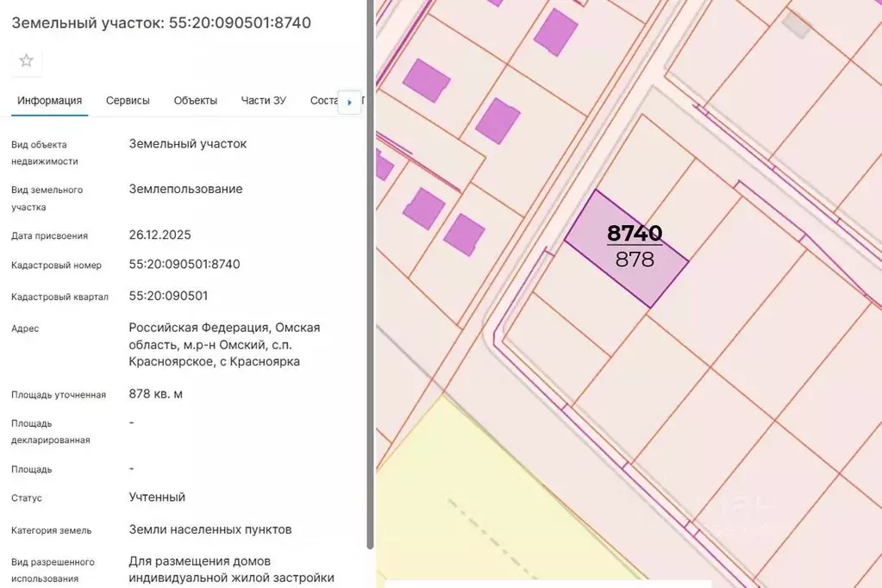
Task: Go to the Части ЗУ tab
Action: (x=263, y=100)
